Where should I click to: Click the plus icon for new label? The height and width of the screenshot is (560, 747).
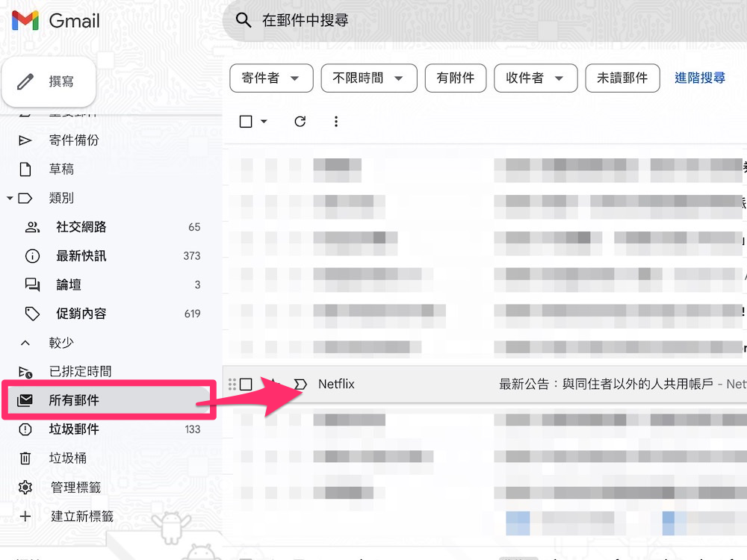(25, 516)
